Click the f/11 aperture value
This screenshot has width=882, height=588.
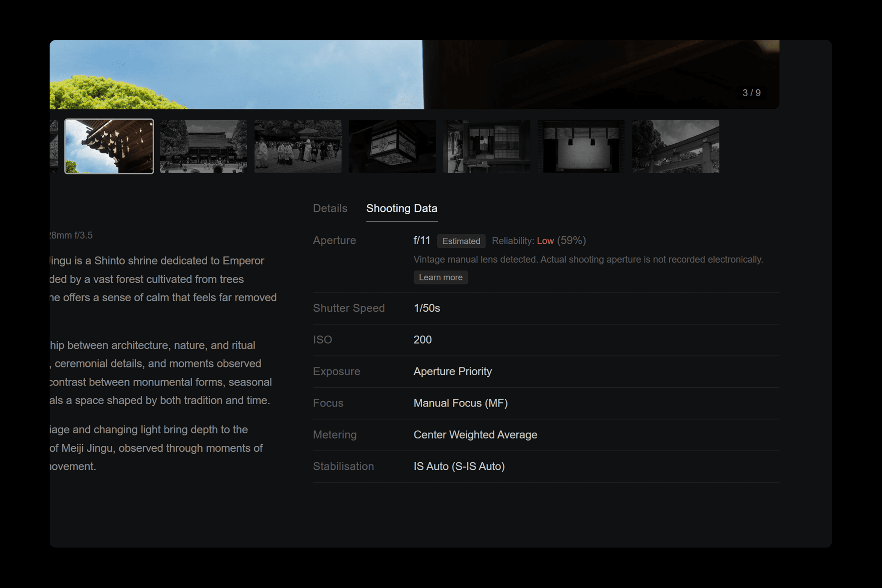(422, 240)
